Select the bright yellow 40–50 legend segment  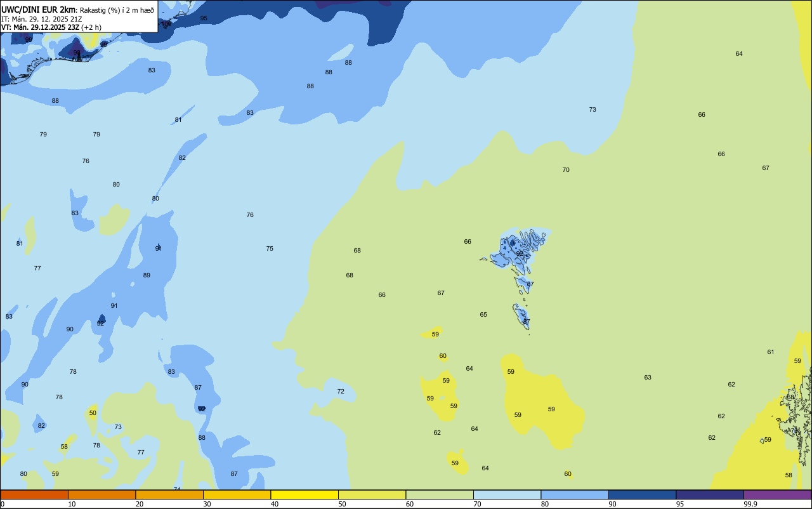click(304, 494)
